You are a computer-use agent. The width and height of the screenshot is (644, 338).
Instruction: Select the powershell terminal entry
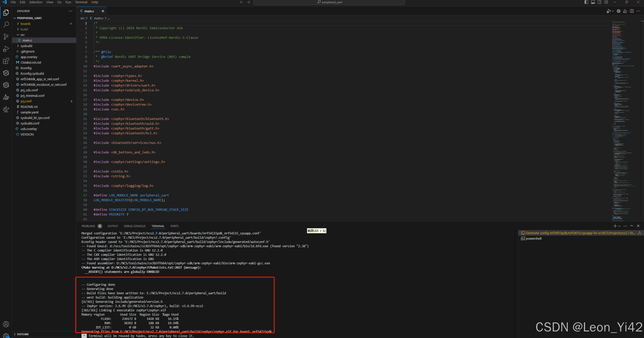pyautogui.click(x=533, y=238)
